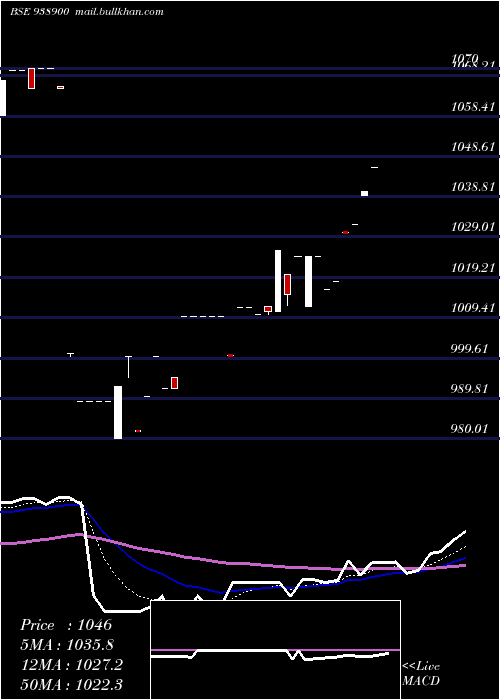The image size is (500, 700).
Task: Click the 1009.41 price level label
Action: 473,308
